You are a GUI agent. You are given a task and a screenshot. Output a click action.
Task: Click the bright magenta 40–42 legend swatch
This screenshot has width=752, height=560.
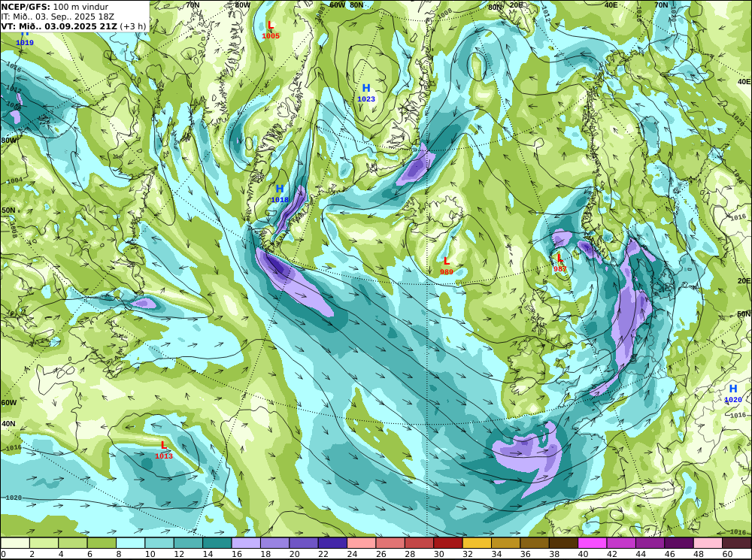tap(593, 543)
